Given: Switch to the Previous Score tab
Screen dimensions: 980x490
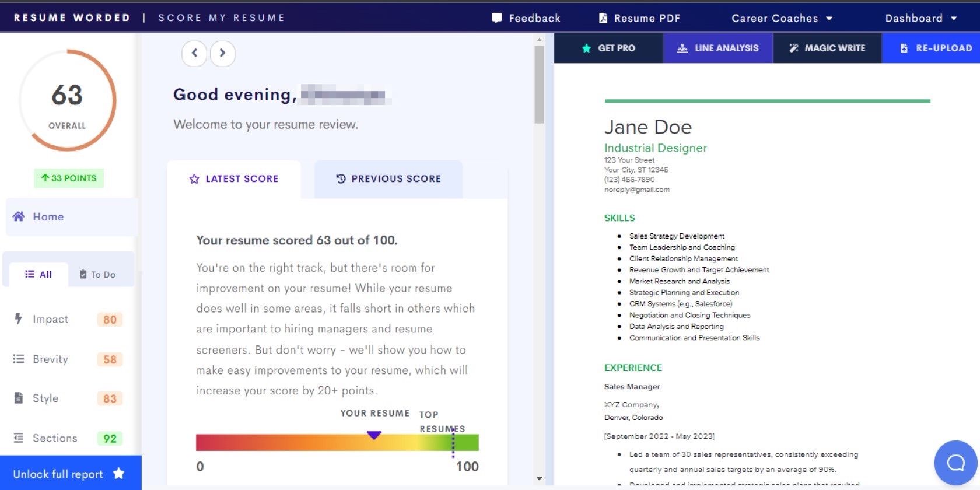Looking at the screenshot, I should (x=388, y=179).
